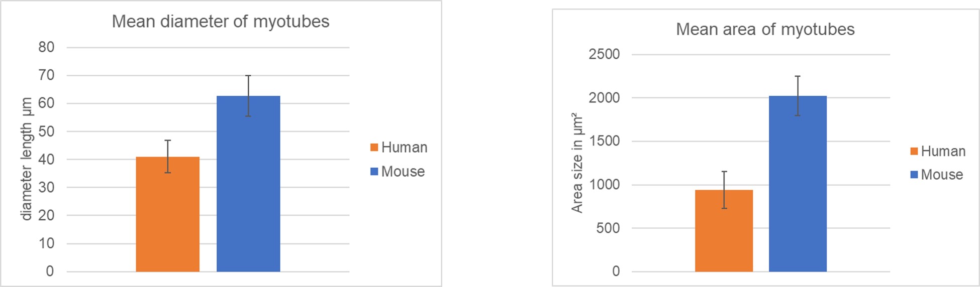This screenshot has height=287, width=980.
Task: Select the 'Area size in µm²' axis title
Action: [x=577, y=163]
